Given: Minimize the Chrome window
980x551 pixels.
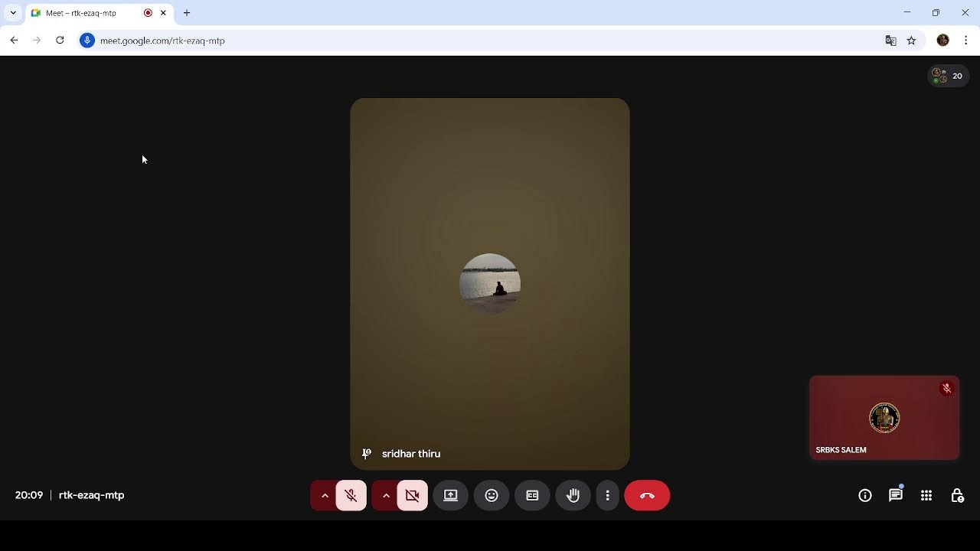Looking at the screenshot, I should click(907, 12).
